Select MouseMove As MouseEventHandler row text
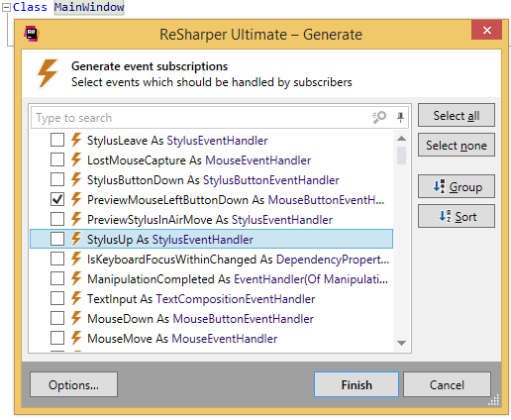 pos(182,339)
